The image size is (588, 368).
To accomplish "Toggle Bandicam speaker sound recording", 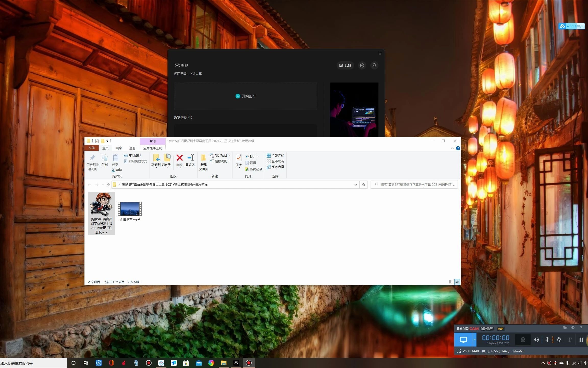I will 536,340.
